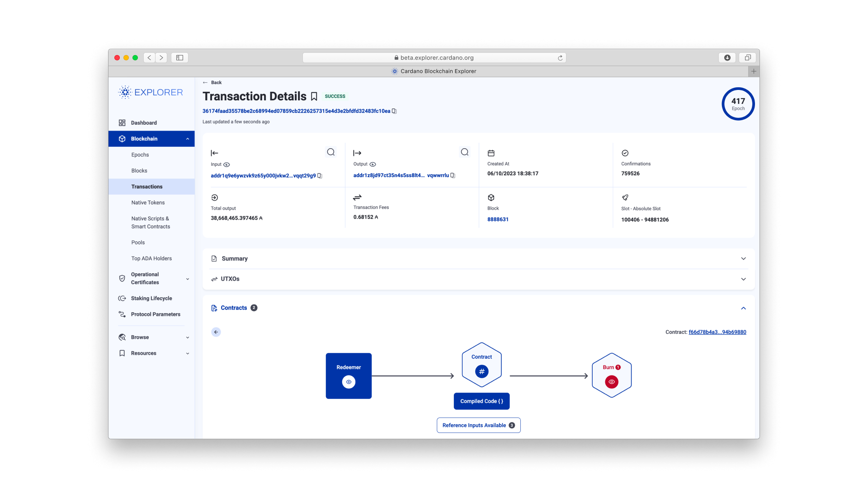Click the Compiled Code button

481,401
